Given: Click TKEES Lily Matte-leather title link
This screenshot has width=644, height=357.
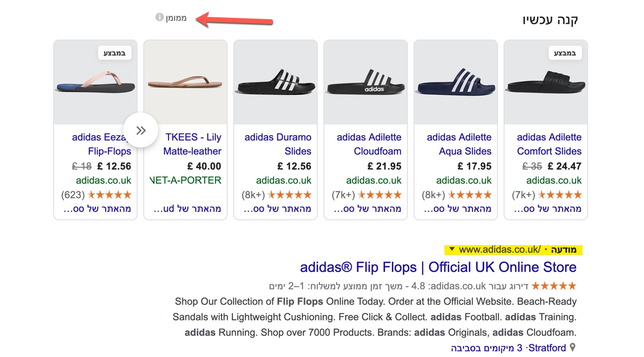Looking at the screenshot, I should click(192, 144).
